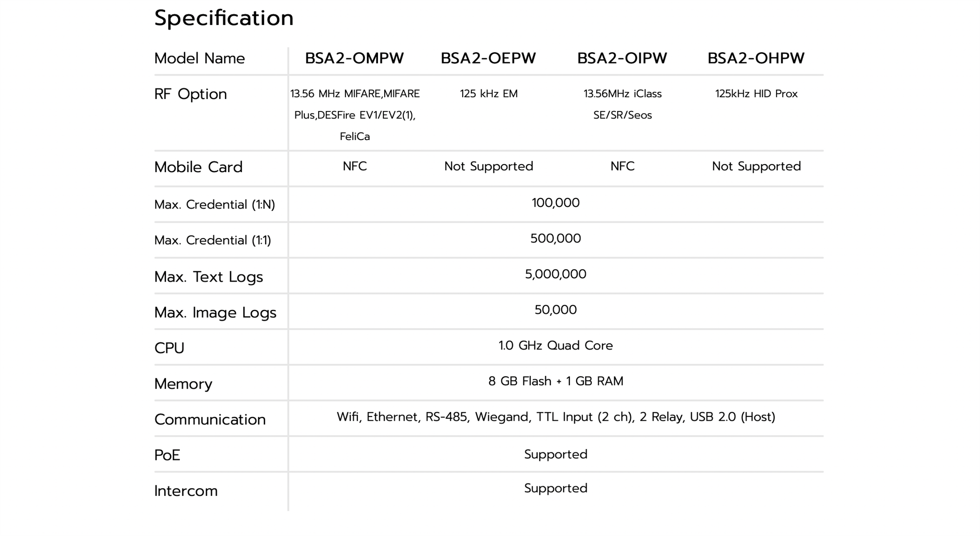This screenshot has height=536, width=980.
Task: Click the FeliCa text
Action: [355, 137]
